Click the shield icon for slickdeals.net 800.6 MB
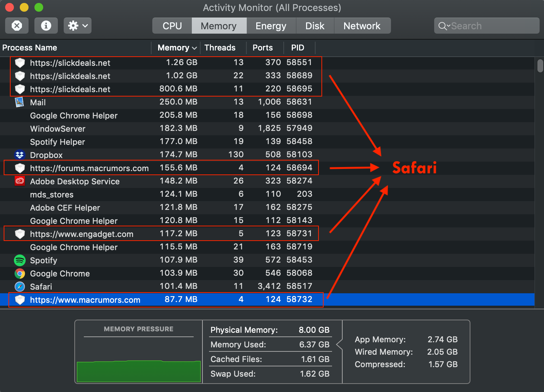This screenshot has height=392, width=544. (x=20, y=89)
